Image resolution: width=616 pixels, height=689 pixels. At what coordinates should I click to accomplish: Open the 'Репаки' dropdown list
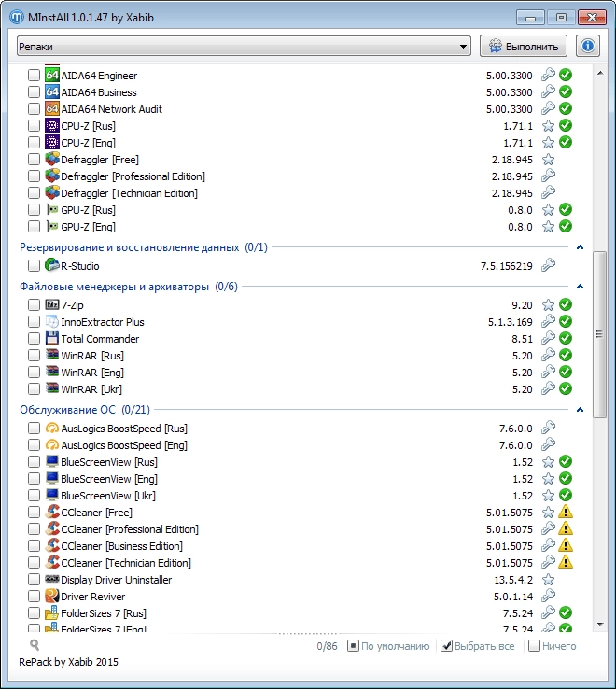point(244,46)
